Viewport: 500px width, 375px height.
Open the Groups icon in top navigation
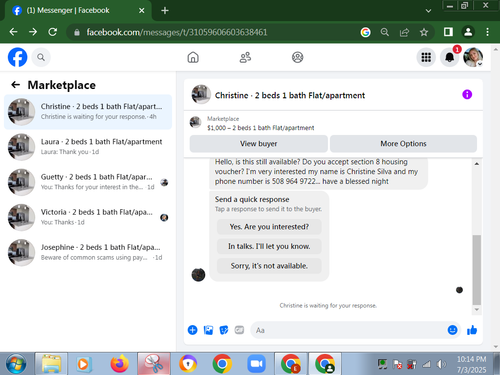coord(297,57)
